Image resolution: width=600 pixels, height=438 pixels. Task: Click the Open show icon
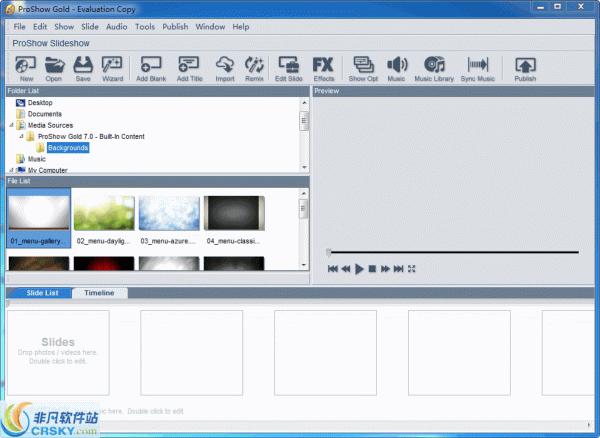(x=54, y=69)
